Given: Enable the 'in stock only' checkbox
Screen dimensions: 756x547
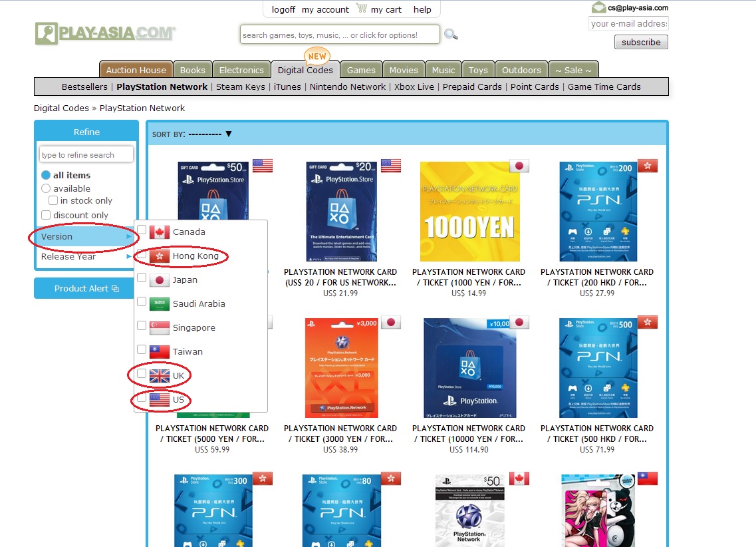Looking at the screenshot, I should 53,200.
